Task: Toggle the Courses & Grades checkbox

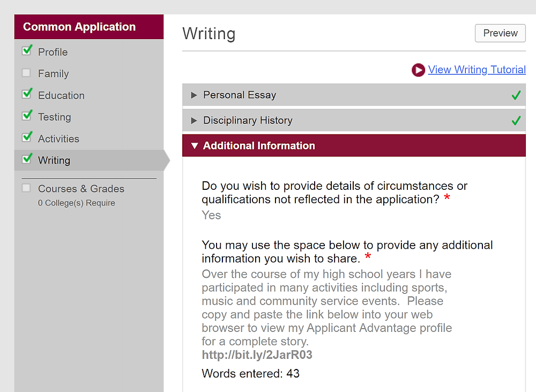Action: click(26, 188)
